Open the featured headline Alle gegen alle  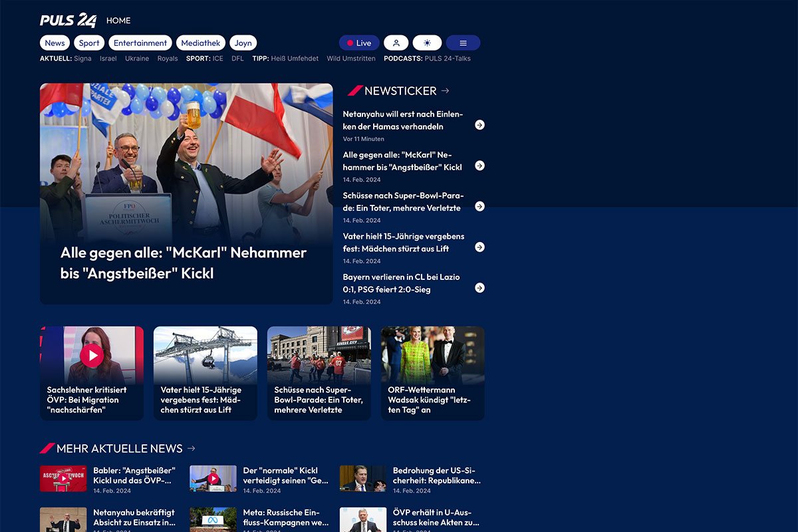[184, 263]
